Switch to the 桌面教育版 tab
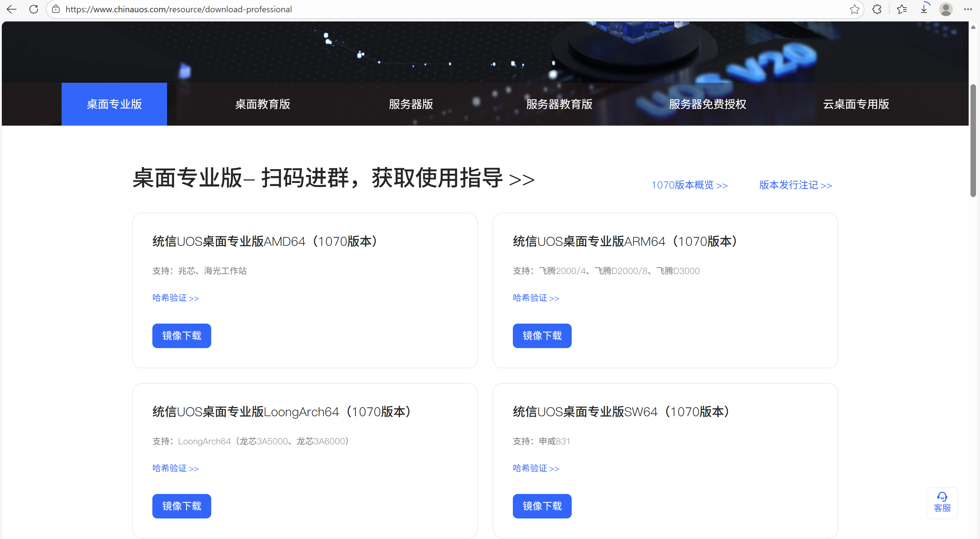The width and height of the screenshot is (980, 539). coord(262,104)
